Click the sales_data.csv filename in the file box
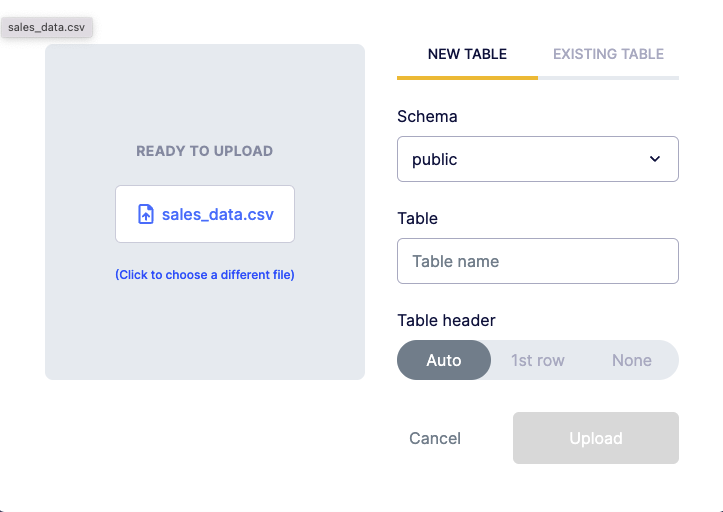 coord(218,214)
